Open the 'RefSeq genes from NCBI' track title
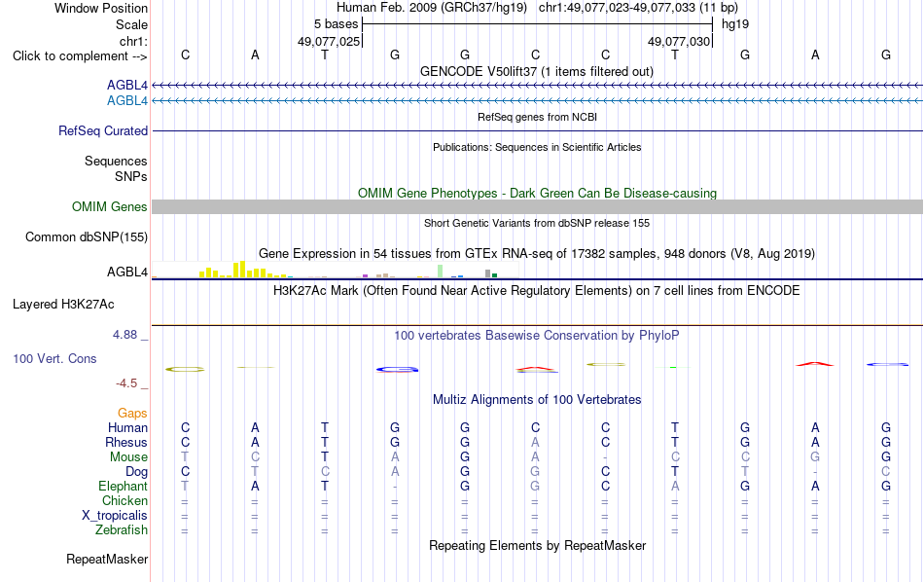The width and height of the screenshot is (924, 582). point(537,117)
